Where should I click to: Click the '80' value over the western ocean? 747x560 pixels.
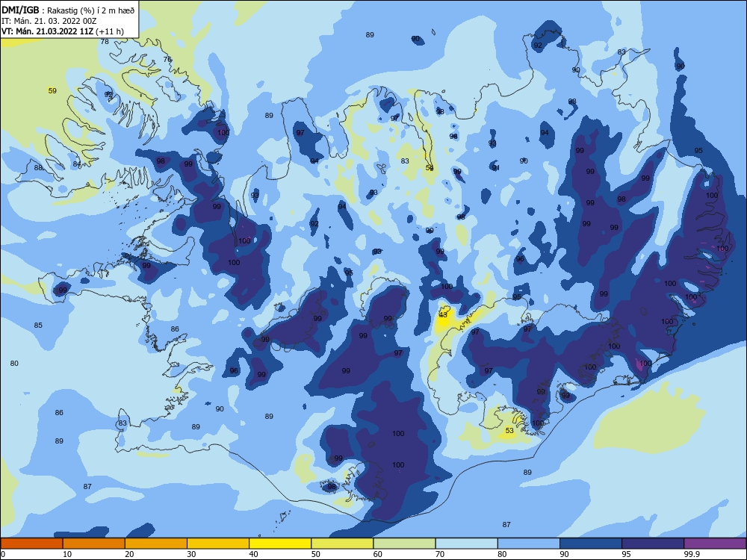14,364
